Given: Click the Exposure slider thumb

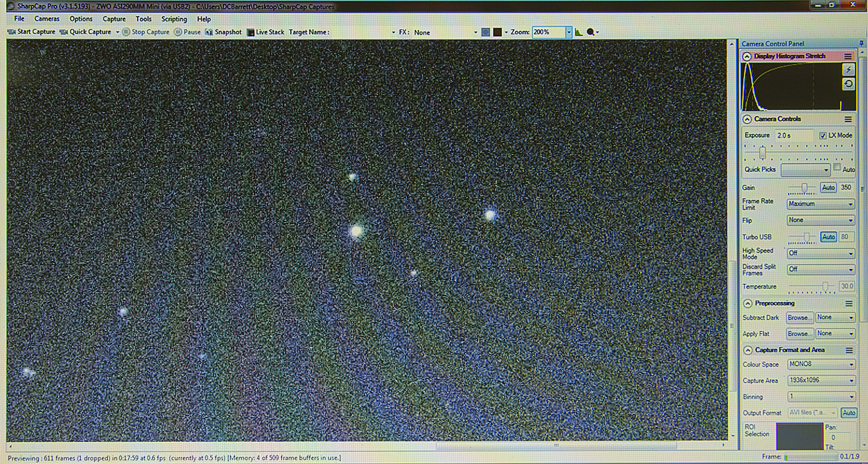Looking at the screenshot, I should [x=762, y=153].
